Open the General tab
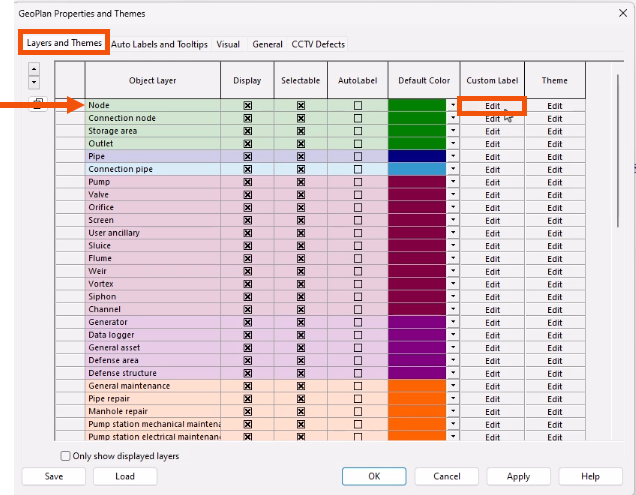The image size is (636, 495). pos(267,44)
